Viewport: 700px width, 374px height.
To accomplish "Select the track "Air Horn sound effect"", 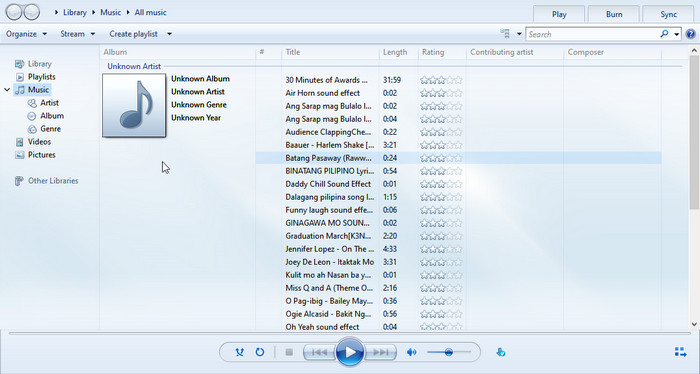I will [322, 93].
